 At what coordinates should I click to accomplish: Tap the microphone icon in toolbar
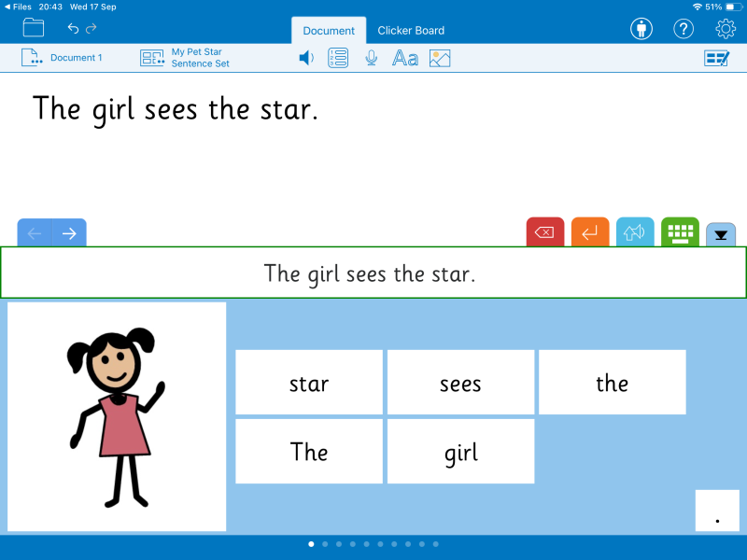[x=372, y=58]
